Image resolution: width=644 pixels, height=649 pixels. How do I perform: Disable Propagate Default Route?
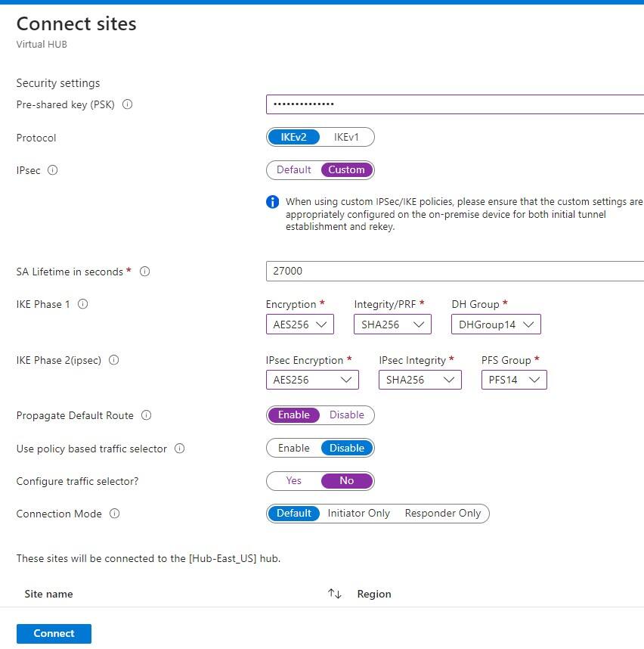pos(346,415)
